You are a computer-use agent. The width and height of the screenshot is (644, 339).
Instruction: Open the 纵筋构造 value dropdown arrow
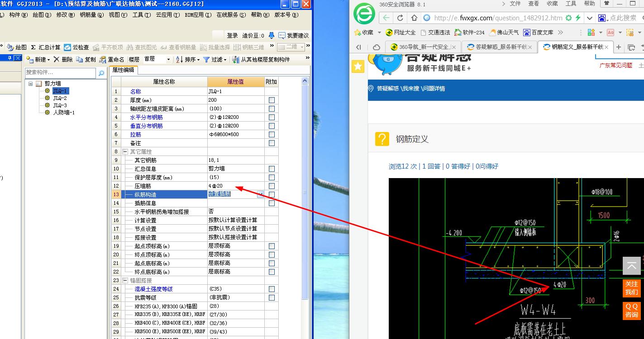260,194
